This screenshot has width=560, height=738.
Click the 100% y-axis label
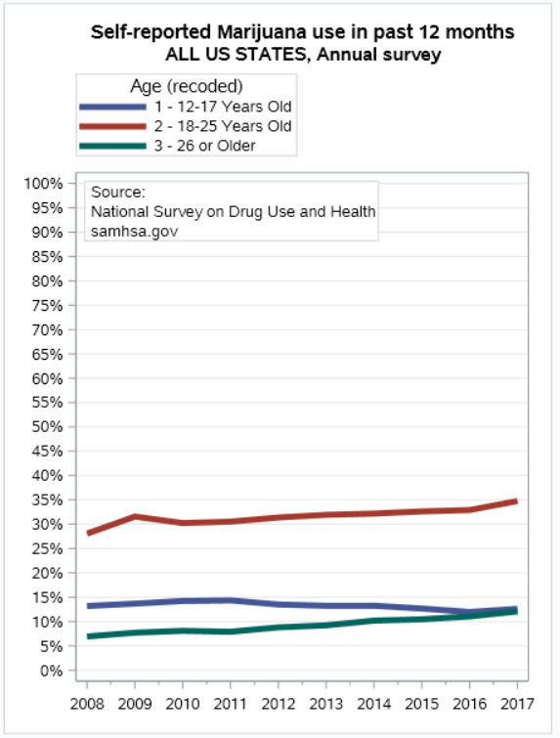point(43,184)
